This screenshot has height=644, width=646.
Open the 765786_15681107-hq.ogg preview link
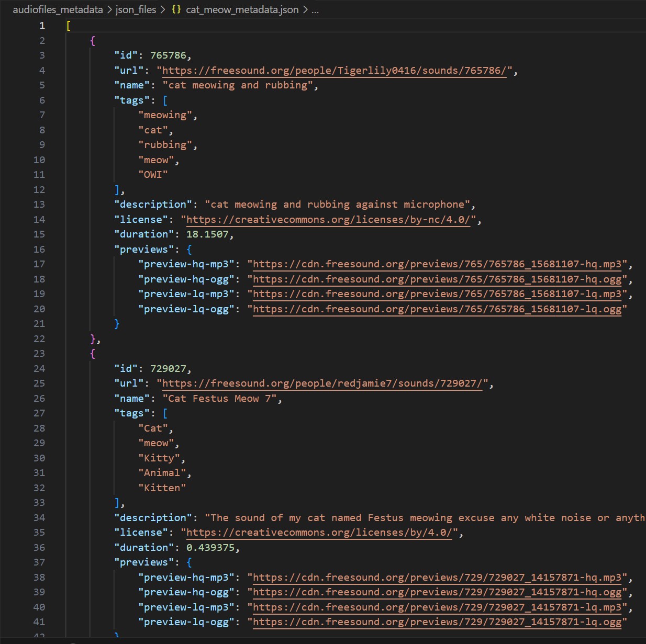[x=437, y=279]
